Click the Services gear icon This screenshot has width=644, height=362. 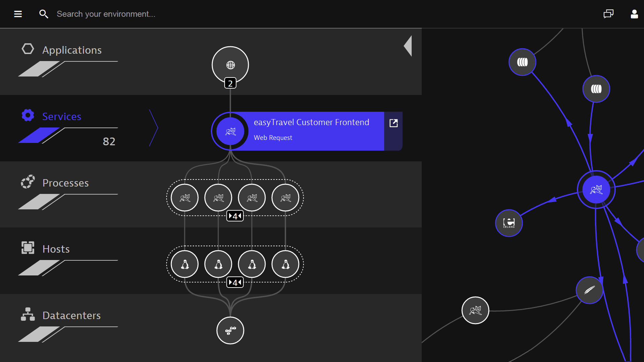28,115
